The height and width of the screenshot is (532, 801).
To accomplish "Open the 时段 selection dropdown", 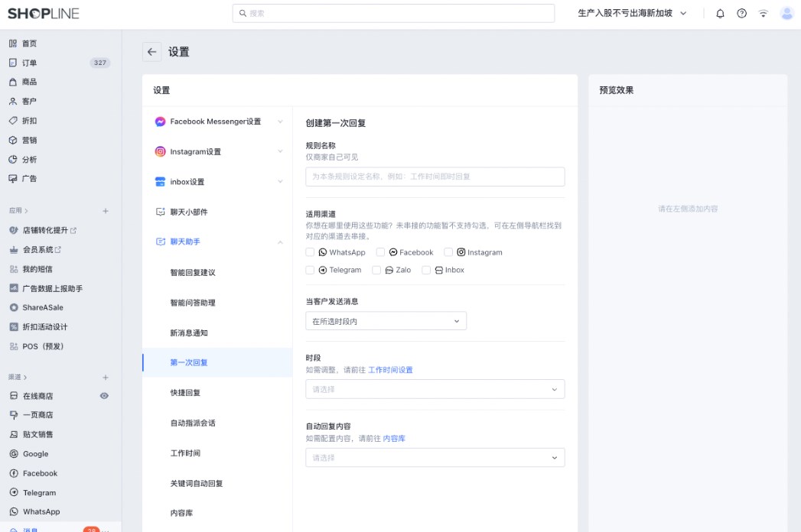I will click(435, 390).
